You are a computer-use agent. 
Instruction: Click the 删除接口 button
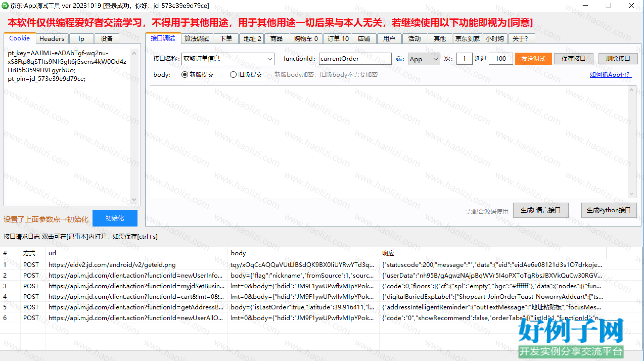618,59
